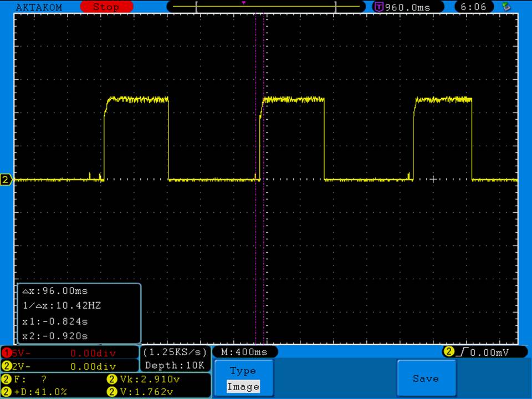Select the +D duty cycle measurement
Viewport: 532px width, 399px height.
pos(39,392)
